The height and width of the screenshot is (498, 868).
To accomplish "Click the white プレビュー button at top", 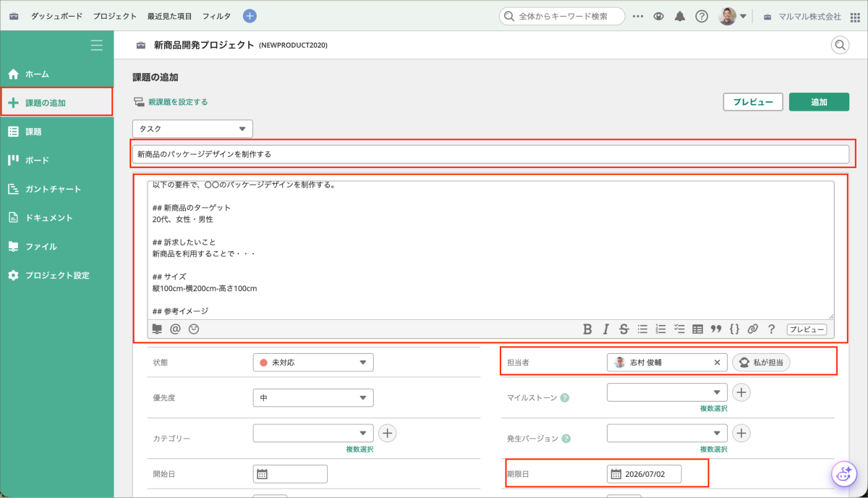I will [x=753, y=102].
